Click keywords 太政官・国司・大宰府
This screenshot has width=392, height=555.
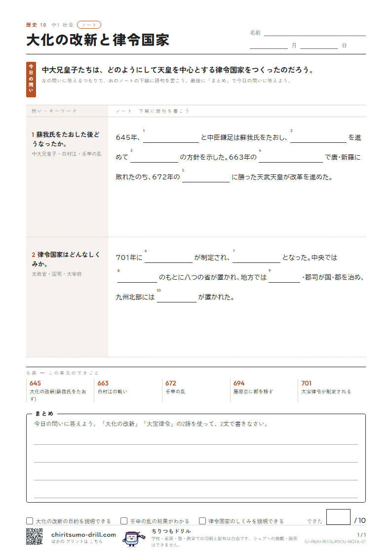coord(57,274)
